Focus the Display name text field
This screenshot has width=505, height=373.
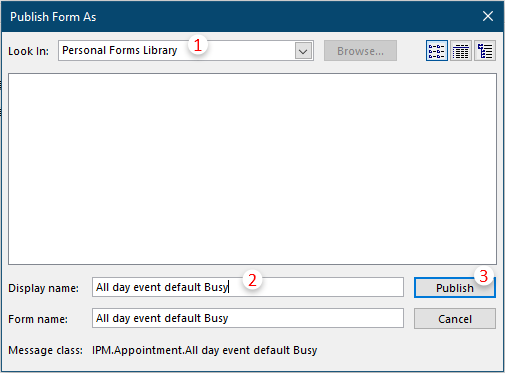click(x=248, y=287)
